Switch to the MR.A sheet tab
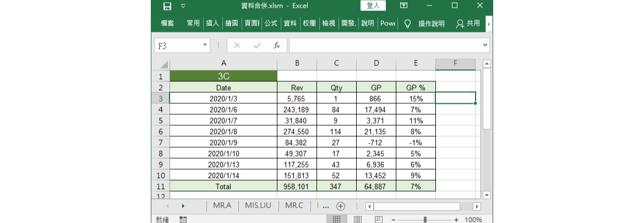This screenshot has width=644, height=223. pos(222,206)
